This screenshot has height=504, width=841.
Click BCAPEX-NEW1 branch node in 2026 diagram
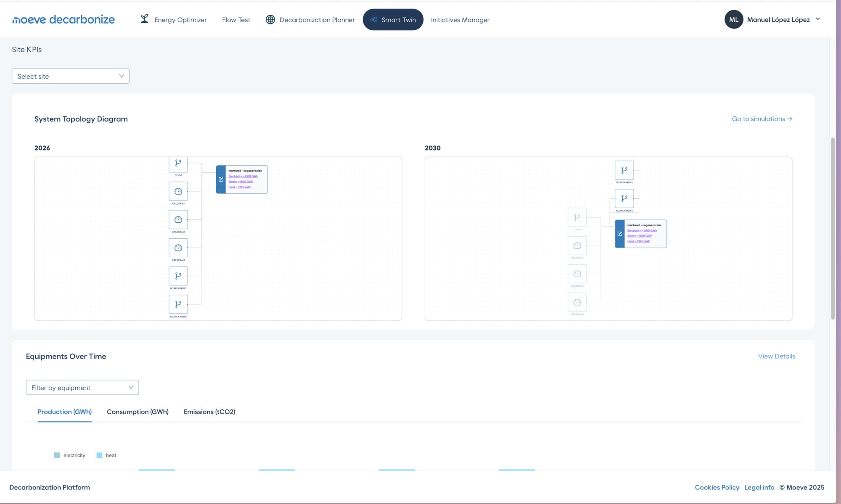(x=178, y=276)
